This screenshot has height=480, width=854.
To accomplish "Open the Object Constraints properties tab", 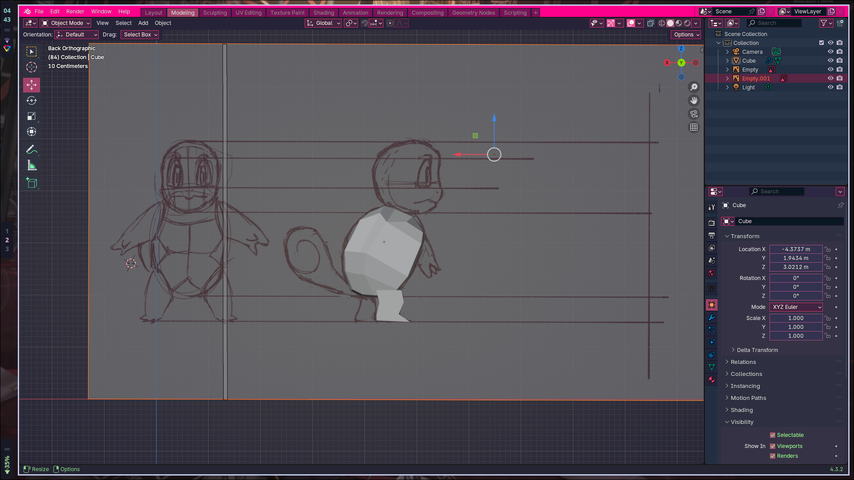I will pos(711,355).
